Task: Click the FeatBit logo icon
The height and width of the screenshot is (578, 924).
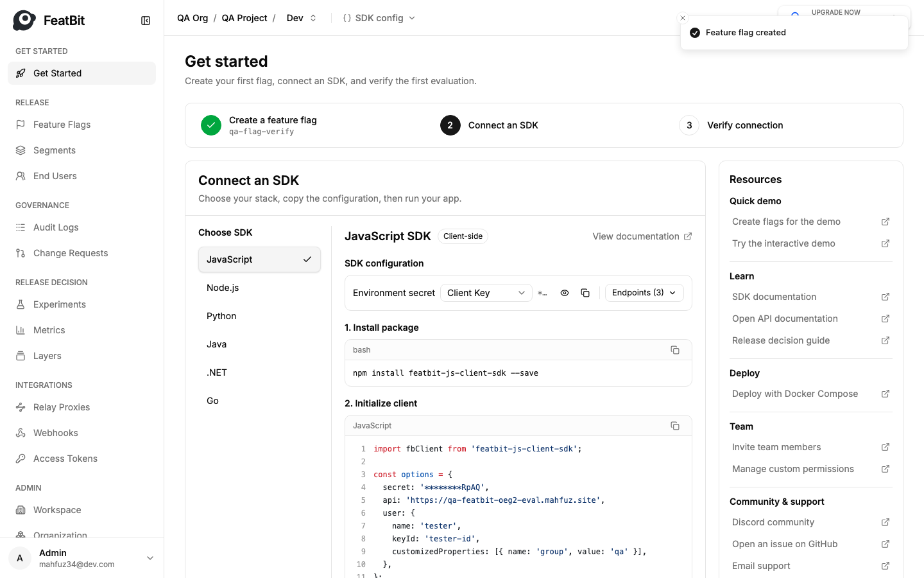Action: point(24,21)
